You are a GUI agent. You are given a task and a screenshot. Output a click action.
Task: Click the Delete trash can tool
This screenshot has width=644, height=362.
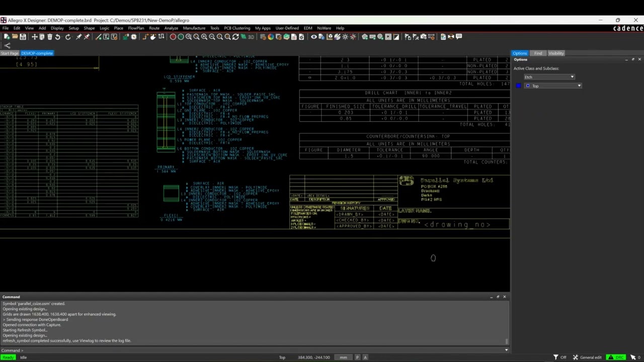pyautogui.click(x=49, y=37)
